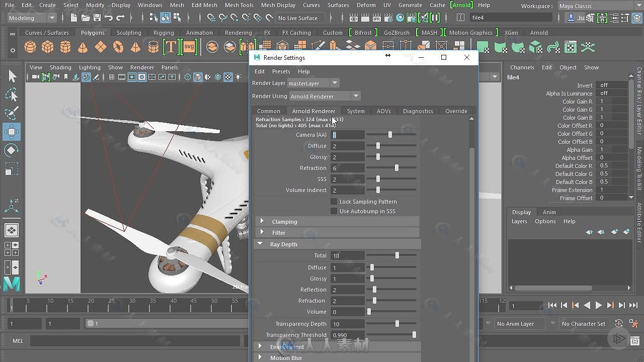Screen dimensions: 644x362
Task: Click the SVG import shelf icon
Action: tap(189, 47)
